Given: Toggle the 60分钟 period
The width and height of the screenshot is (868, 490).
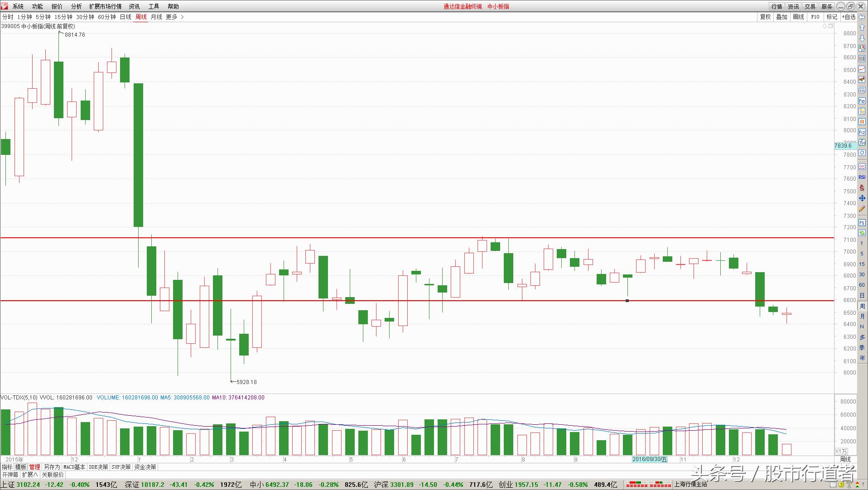Looking at the screenshot, I should click(x=107, y=17).
